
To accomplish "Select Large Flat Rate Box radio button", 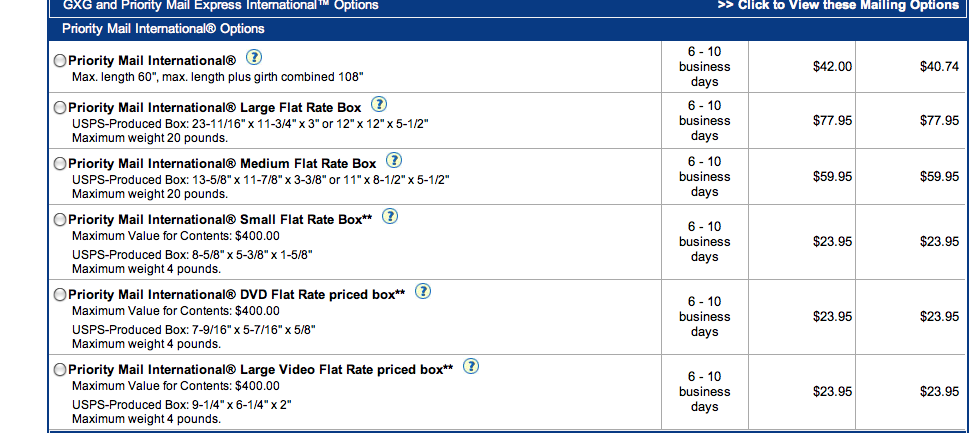I will [60, 108].
